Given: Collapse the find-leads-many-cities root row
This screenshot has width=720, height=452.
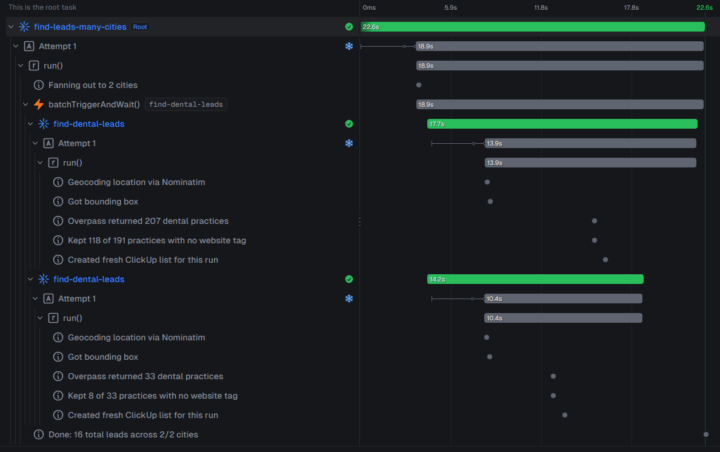Looking at the screenshot, I should tap(11, 27).
